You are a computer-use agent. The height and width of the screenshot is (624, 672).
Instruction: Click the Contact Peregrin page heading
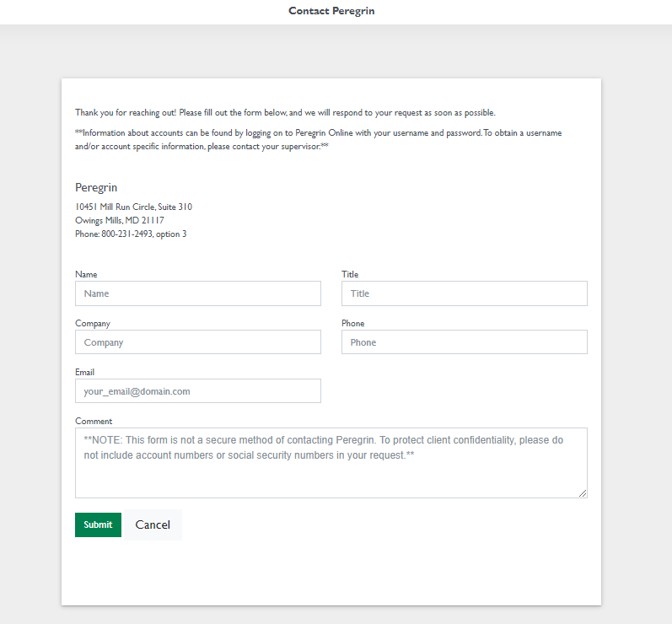pos(331,11)
